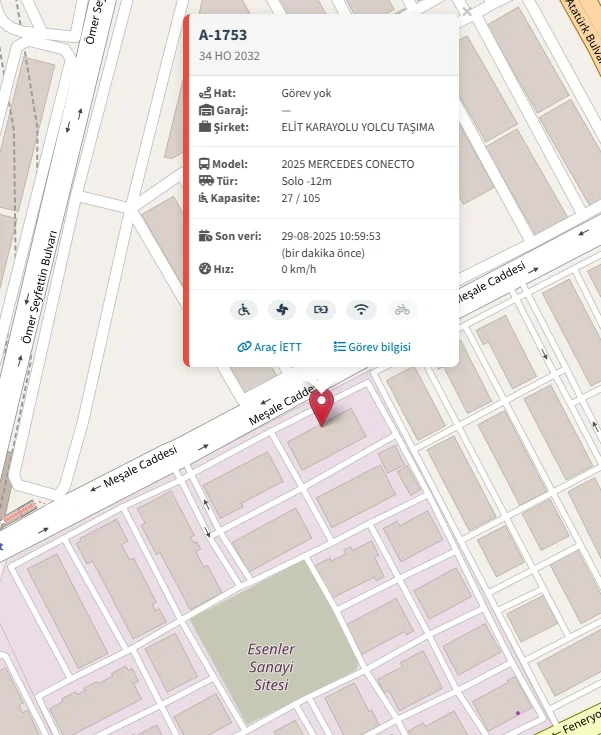
Task: Click the ELİT KARAYOLU YOLCU TAŞIMA company name
Action: pos(358,127)
